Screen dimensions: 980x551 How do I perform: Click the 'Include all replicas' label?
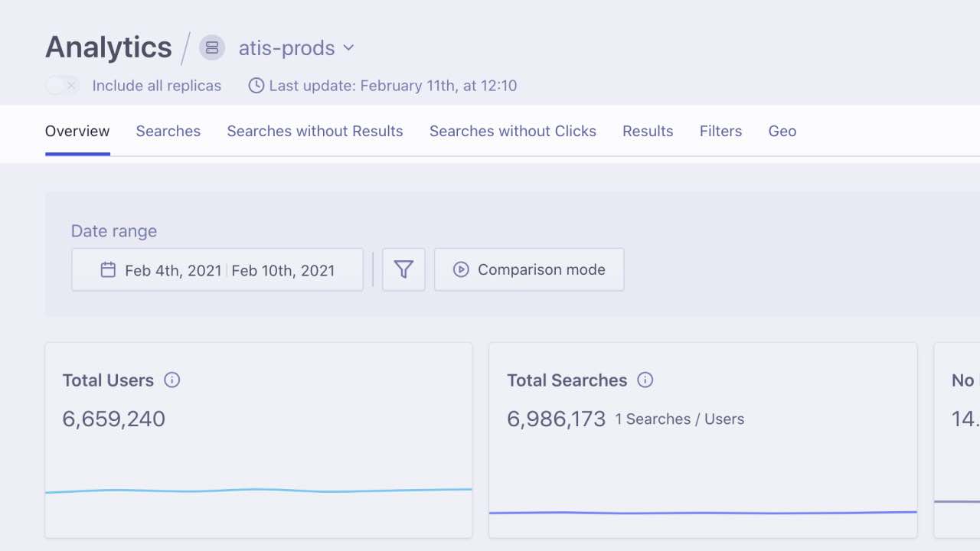click(157, 86)
